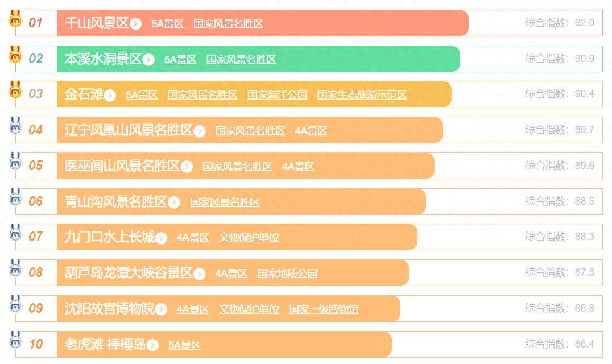Click the 国家一级博物馆 tag

click(x=323, y=309)
